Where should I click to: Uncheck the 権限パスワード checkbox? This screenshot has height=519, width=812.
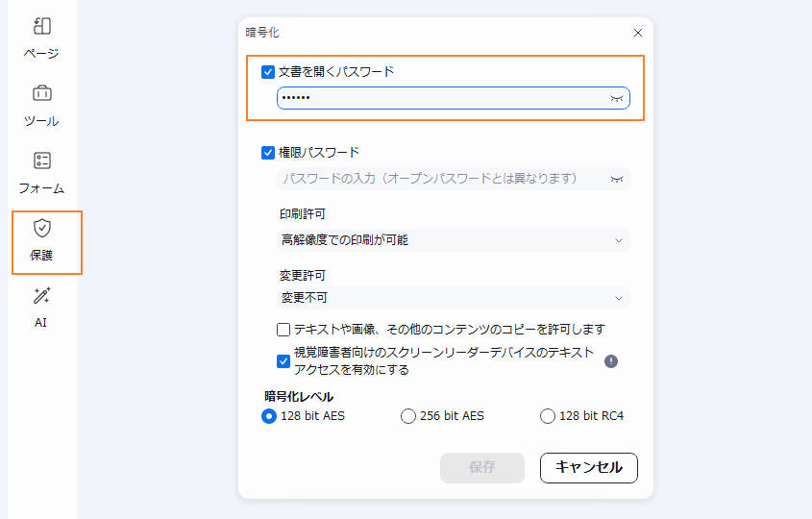click(x=268, y=153)
